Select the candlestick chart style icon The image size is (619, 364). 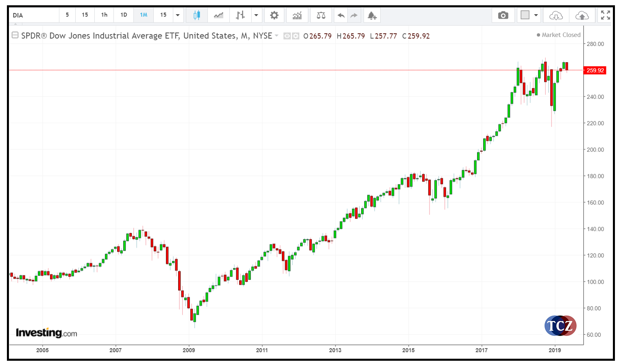click(196, 15)
